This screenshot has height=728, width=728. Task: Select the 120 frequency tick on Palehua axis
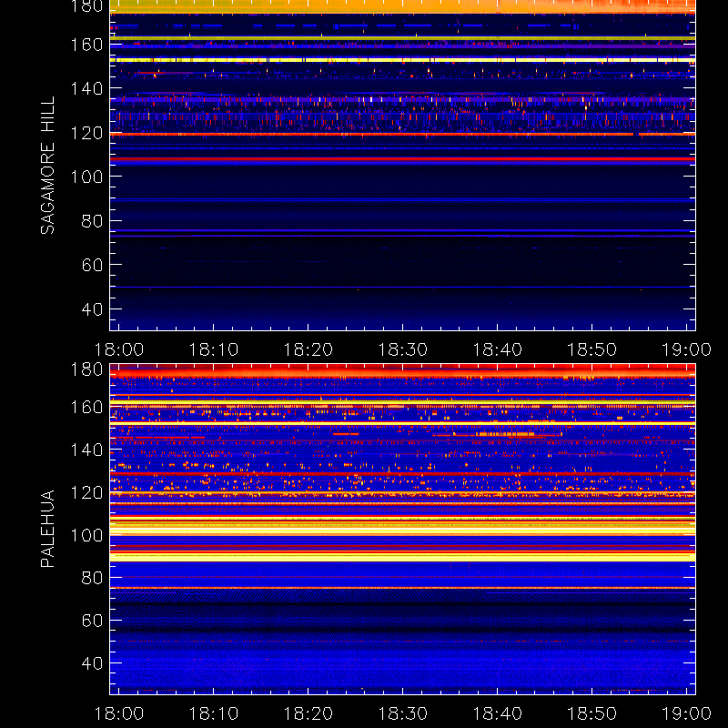(86, 492)
